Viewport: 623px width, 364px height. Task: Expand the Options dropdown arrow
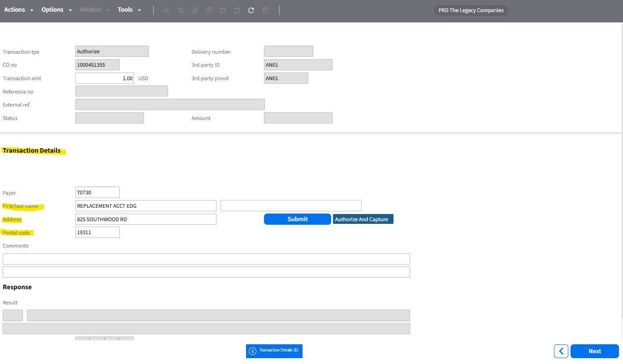point(70,10)
